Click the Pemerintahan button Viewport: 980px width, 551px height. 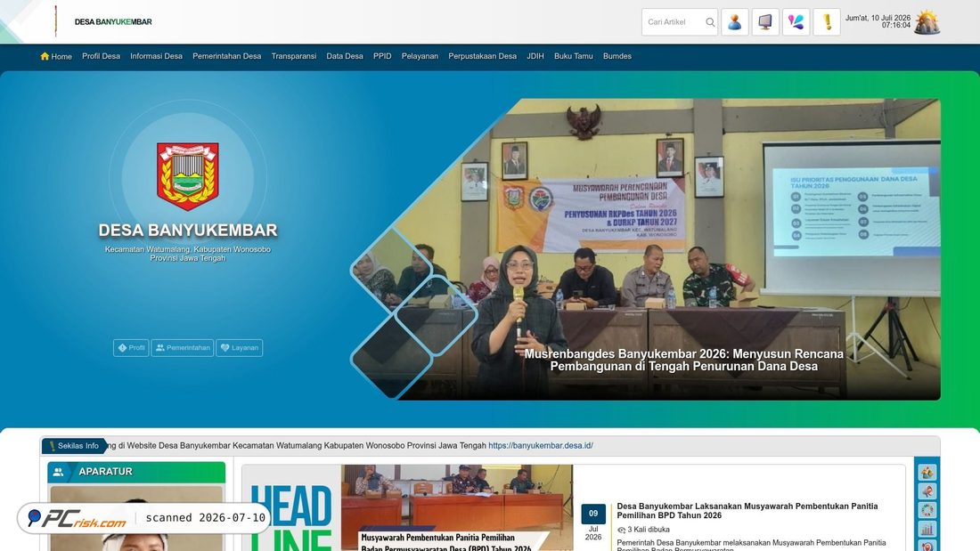pos(183,348)
